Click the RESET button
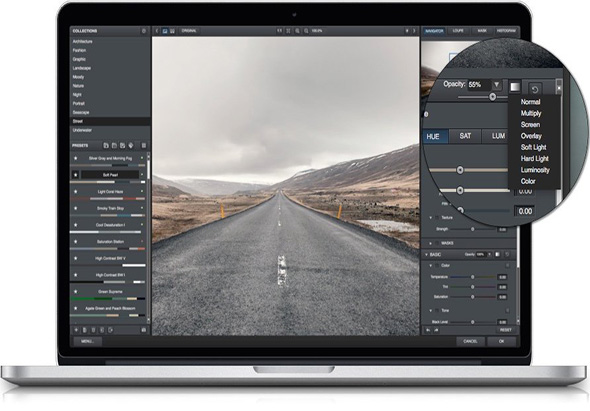The height and width of the screenshot is (411, 590). pos(505,330)
